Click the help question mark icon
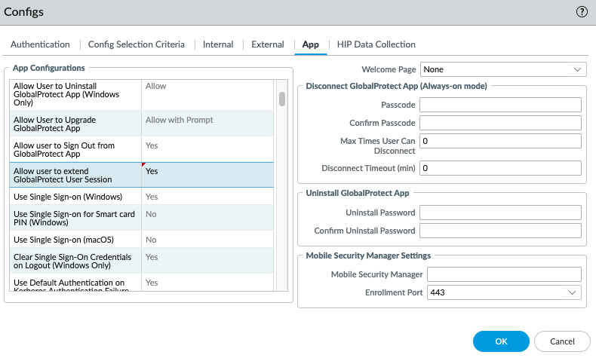Image resolution: width=596 pixels, height=364 pixels. pyautogui.click(x=582, y=12)
